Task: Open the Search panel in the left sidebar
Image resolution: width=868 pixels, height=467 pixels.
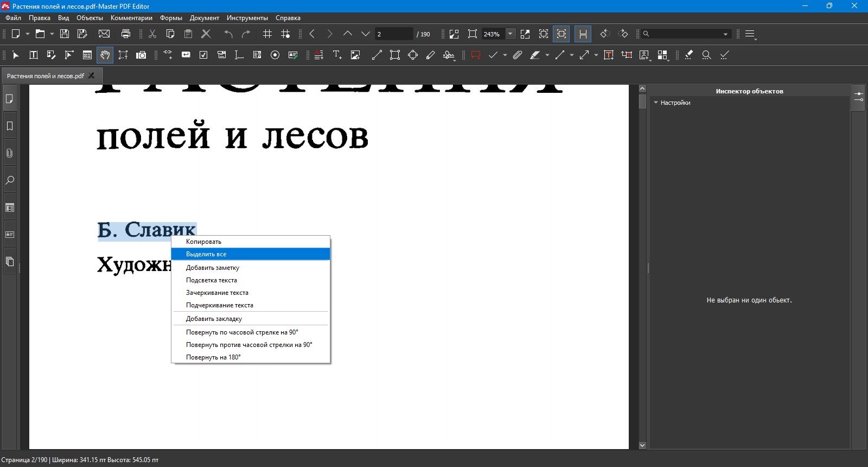Action: [x=10, y=180]
